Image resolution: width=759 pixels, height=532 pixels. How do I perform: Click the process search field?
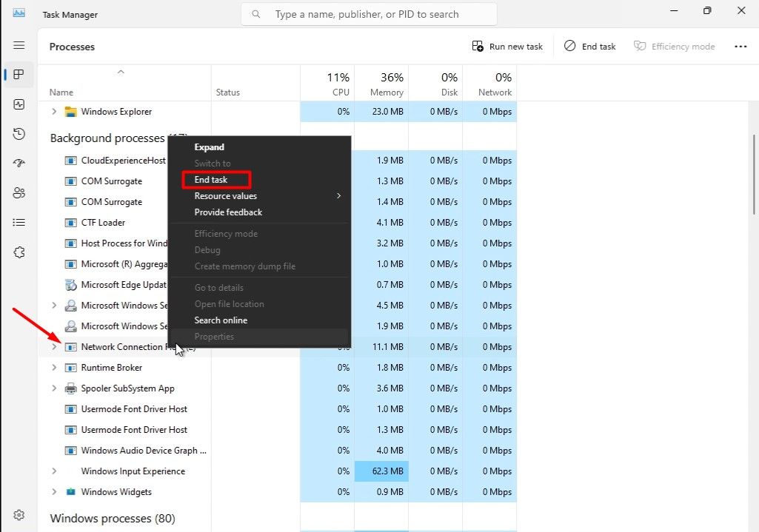(369, 13)
